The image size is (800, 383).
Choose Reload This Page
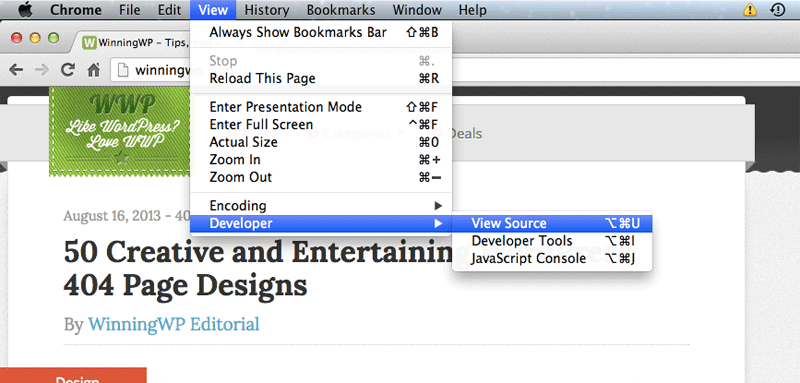(321, 79)
